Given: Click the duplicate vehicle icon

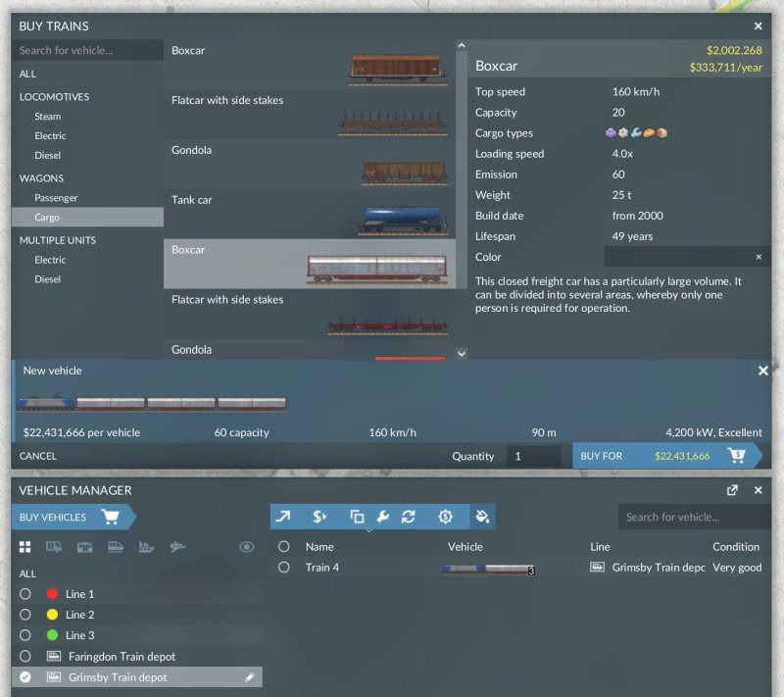Looking at the screenshot, I should click(357, 517).
